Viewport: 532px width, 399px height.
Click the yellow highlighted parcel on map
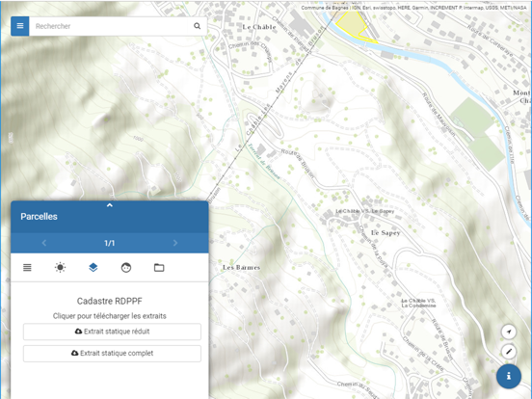(x=351, y=24)
